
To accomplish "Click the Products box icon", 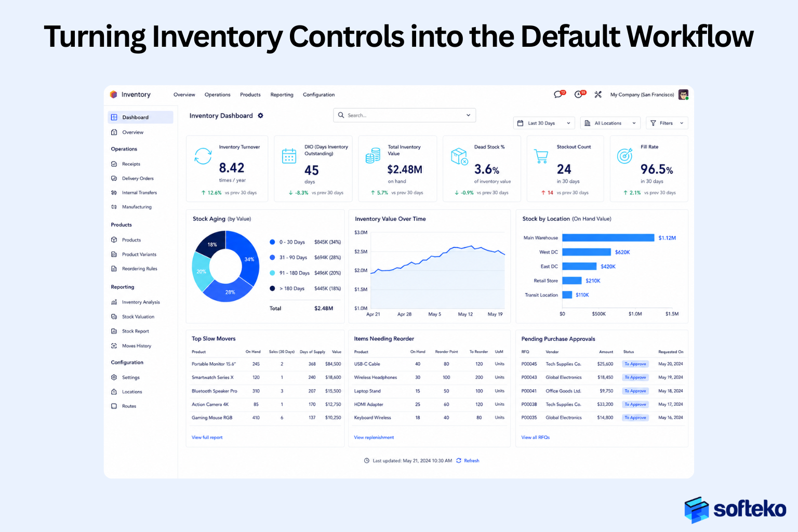I will click(x=114, y=240).
